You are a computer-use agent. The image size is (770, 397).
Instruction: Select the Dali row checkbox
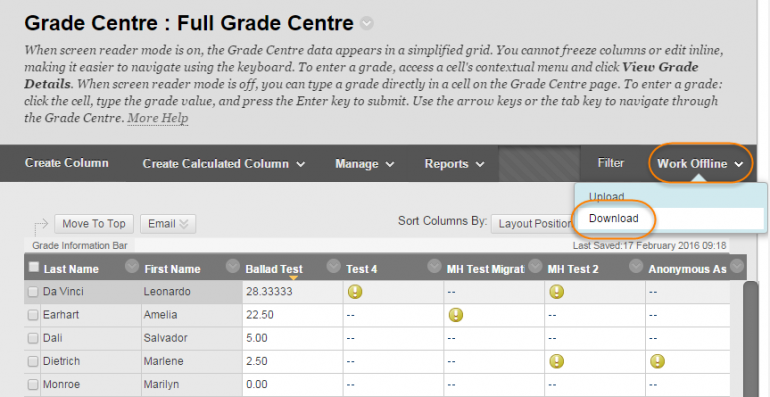[33, 338]
